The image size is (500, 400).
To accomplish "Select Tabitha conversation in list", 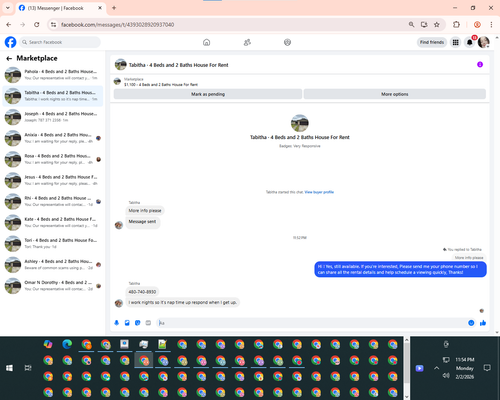I will tap(53, 96).
